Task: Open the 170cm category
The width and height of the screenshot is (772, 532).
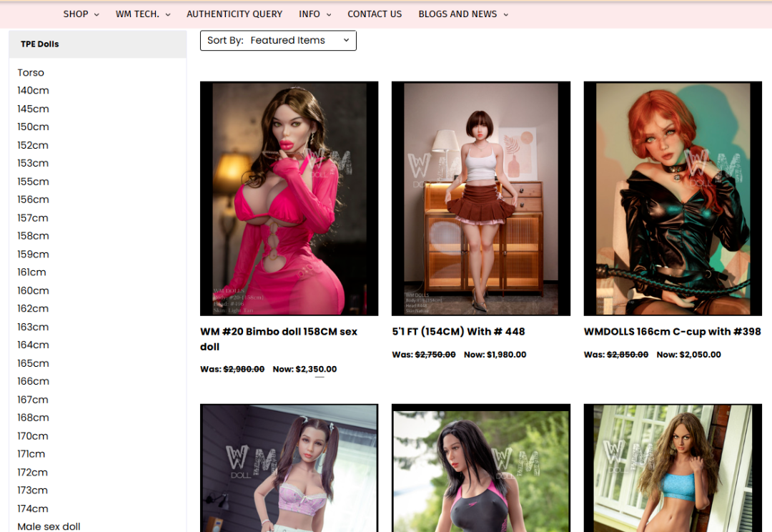Action: click(x=33, y=436)
